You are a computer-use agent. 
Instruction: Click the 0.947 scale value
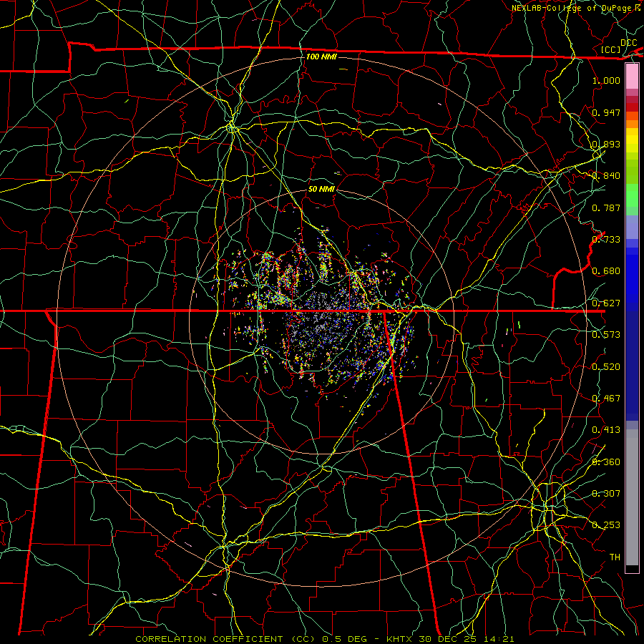(606, 112)
